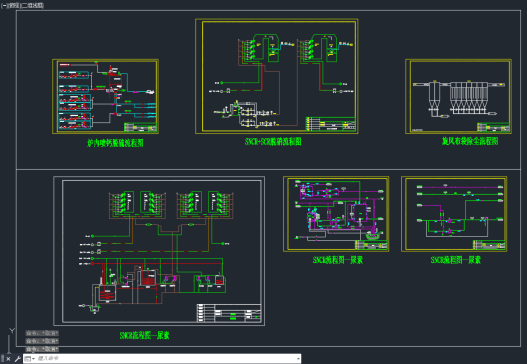Click the title block of the large SNCR drawing
The width and height of the screenshot is (527, 364).
tap(229, 313)
